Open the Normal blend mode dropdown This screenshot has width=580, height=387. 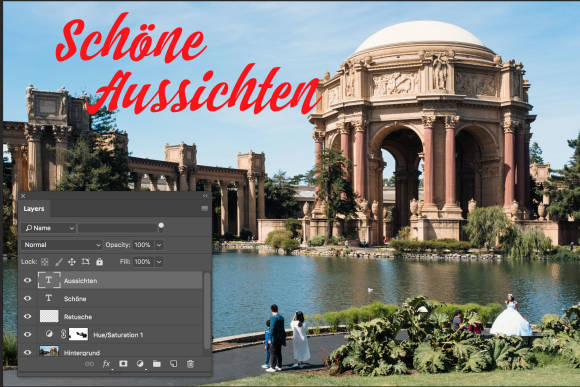[x=62, y=245]
